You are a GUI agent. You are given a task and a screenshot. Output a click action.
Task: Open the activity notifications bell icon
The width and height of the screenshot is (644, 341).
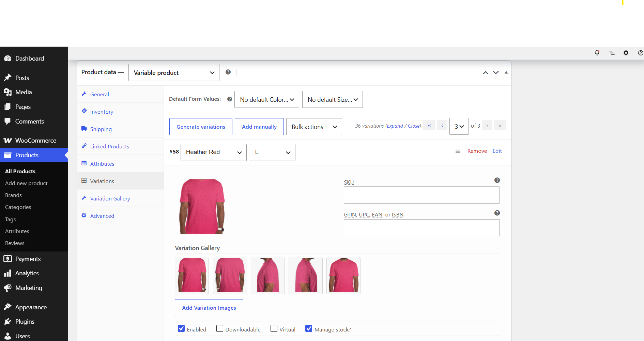pyautogui.click(x=597, y=53)
